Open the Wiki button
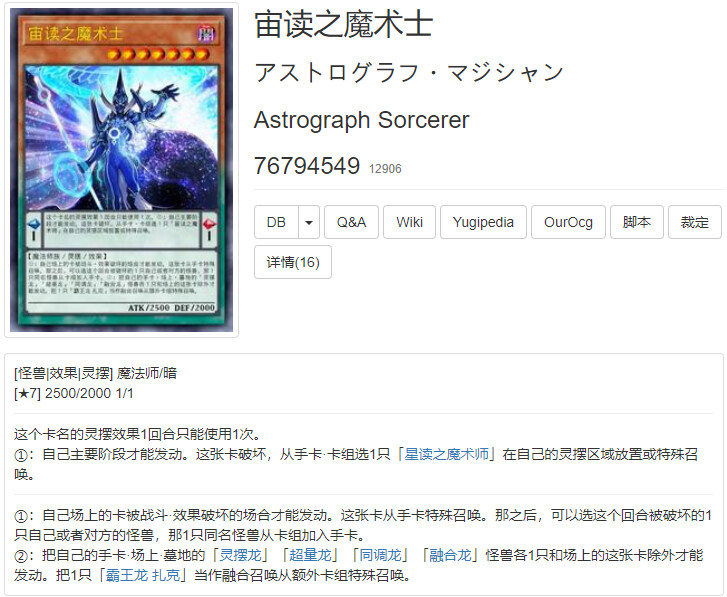 pyautogui.click(x=409, y=222)
